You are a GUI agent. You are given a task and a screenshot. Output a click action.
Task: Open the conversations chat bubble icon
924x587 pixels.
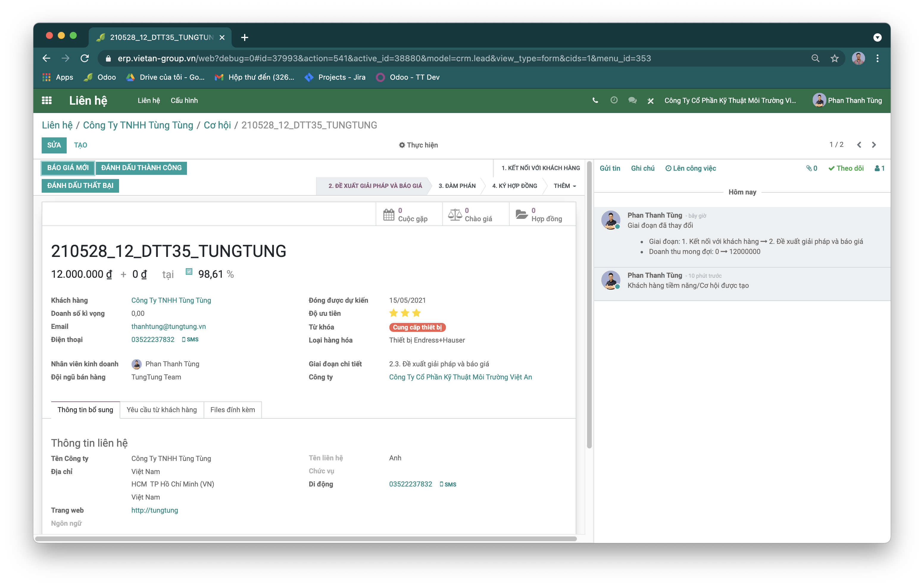click(632, 101)
